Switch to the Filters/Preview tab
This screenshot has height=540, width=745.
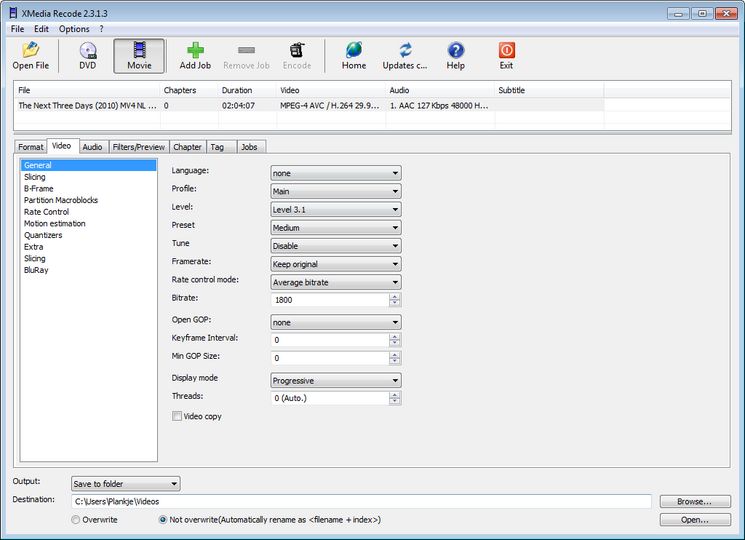(138, 147)
